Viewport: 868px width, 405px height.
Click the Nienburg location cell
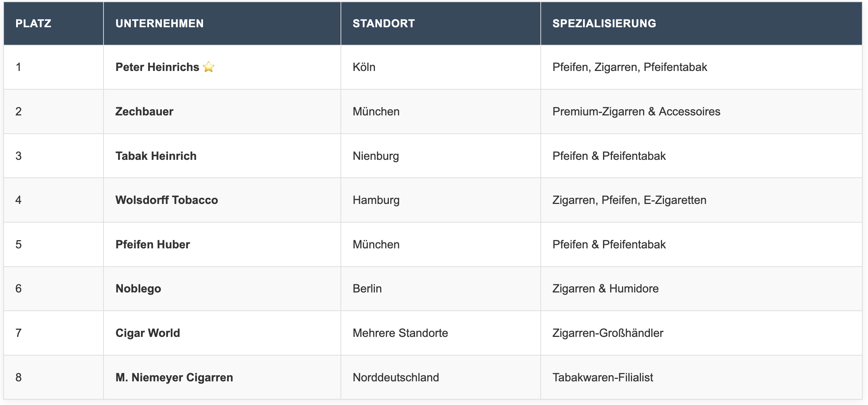[376, 156]
